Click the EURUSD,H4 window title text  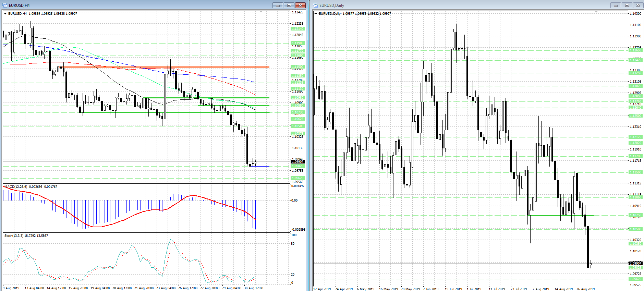click(19, 5)
